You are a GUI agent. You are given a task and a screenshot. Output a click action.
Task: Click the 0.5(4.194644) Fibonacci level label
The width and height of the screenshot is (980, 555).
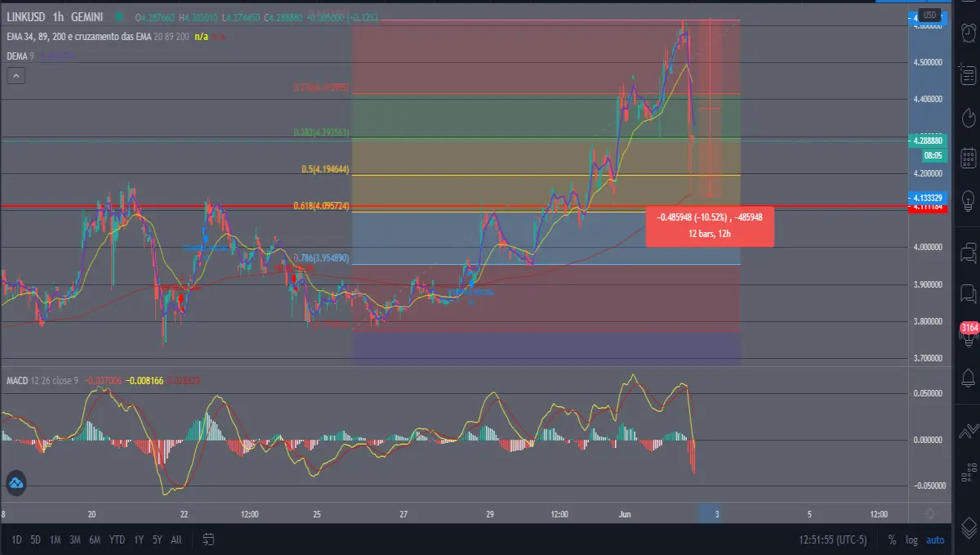tap(325, 170)
